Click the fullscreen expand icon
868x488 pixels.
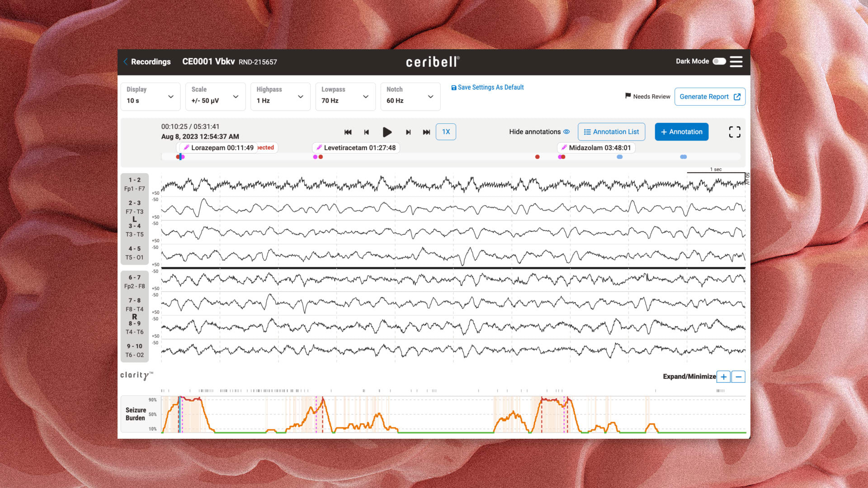[x=735, y=131]
